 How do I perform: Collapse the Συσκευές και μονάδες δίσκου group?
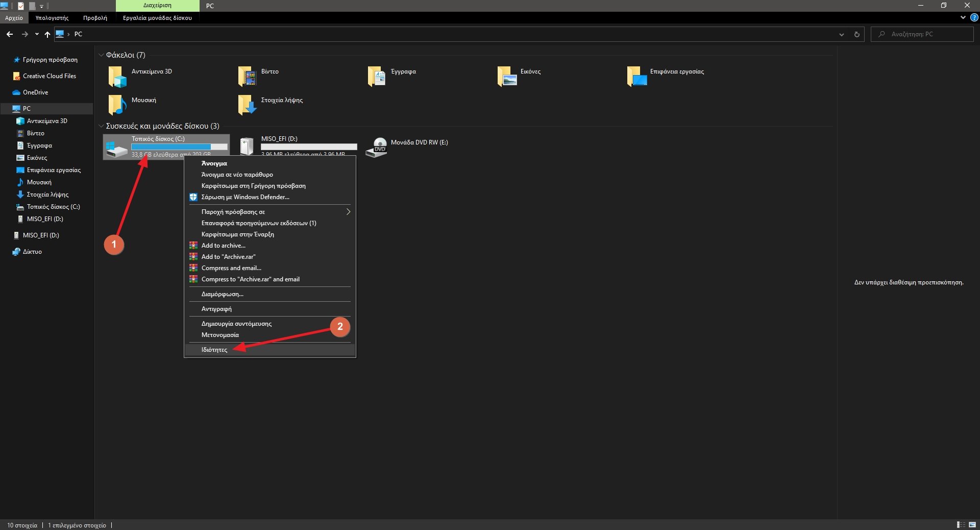point(101,126)
